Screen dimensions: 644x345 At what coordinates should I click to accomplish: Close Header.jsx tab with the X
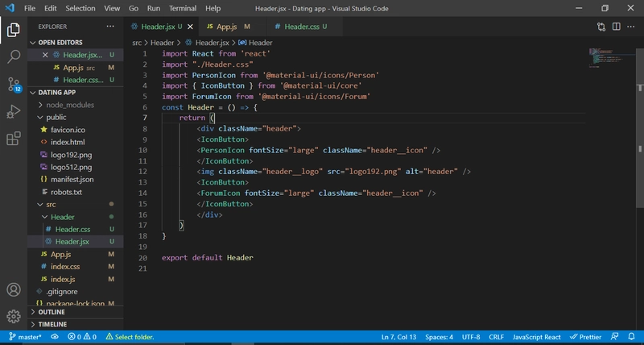pos(190,27)
